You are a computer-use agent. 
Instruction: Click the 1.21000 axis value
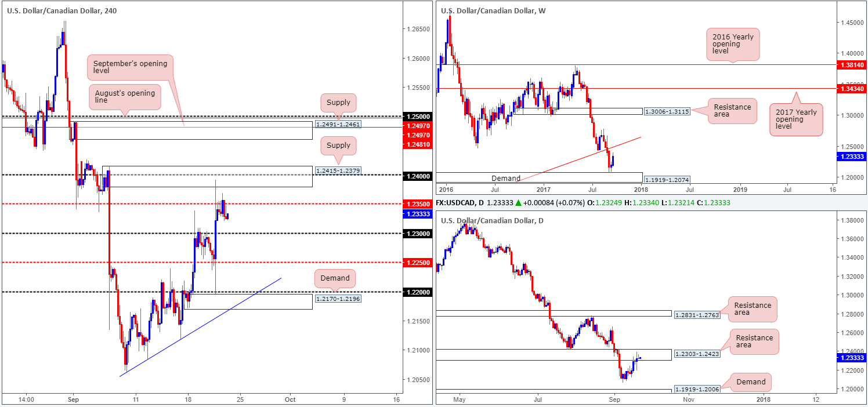(417, 350)
